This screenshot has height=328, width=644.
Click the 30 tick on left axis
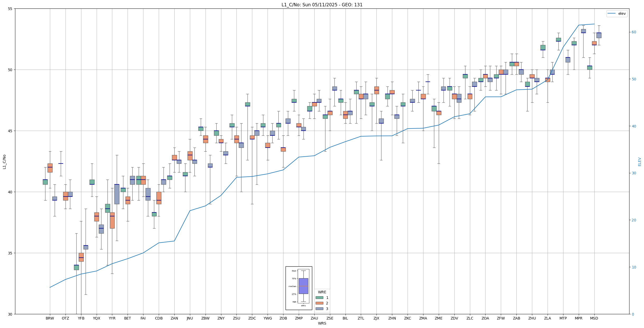[10, 314]
